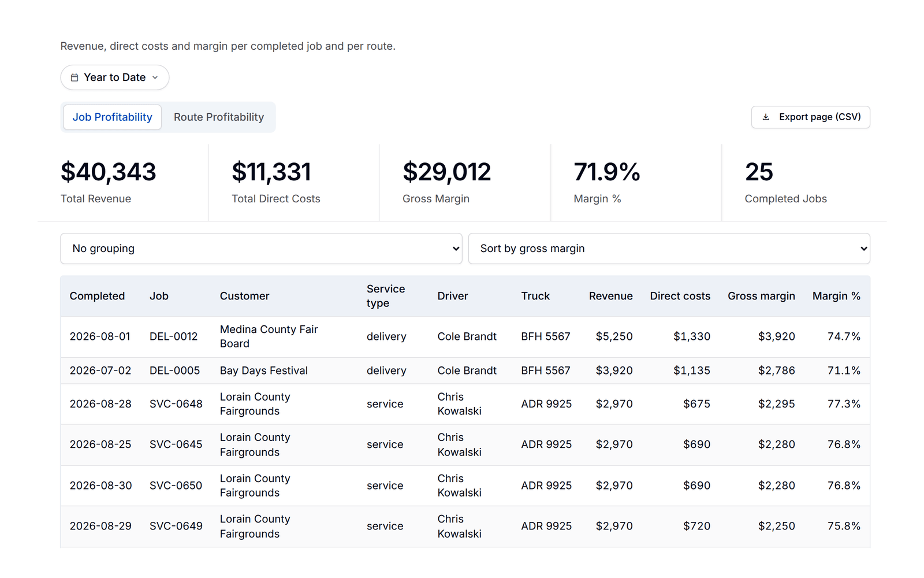Open the Year to Date range dropdown

[x=115, y=77]
